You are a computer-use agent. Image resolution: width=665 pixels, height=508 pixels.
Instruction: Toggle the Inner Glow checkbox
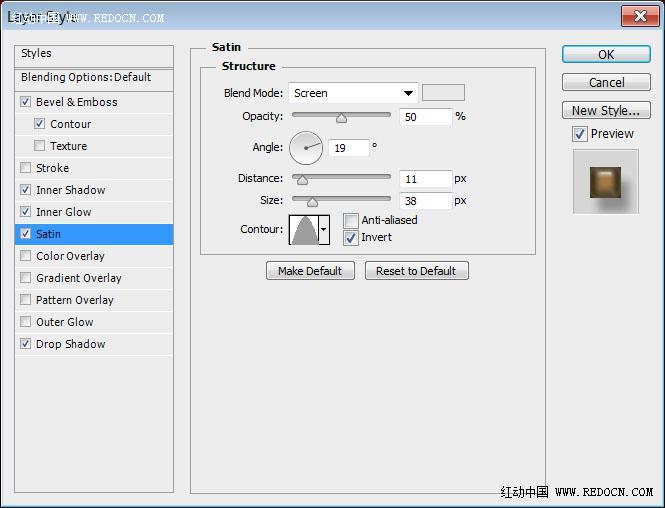pyautogui.click(x=25, y=212)
